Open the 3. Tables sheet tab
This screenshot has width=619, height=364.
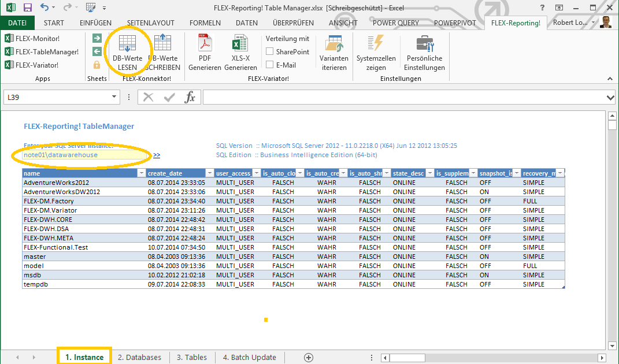[192, 357]
